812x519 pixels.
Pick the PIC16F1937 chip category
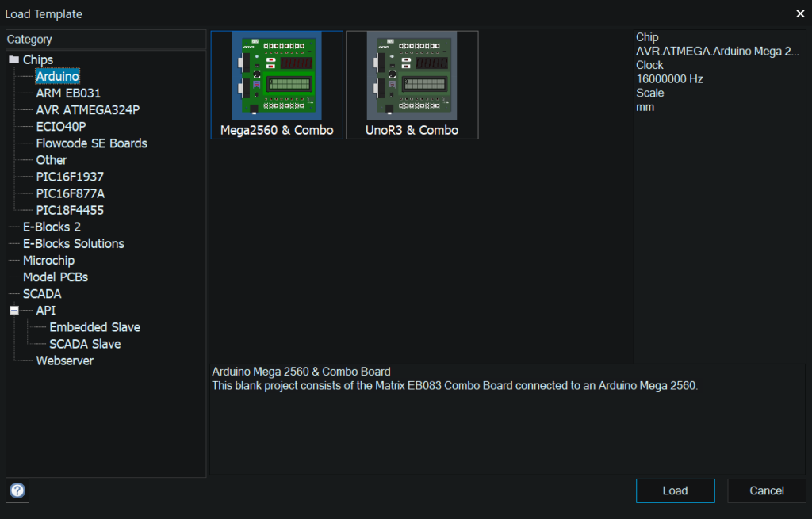pyautogui.click(x=70, y=177)
